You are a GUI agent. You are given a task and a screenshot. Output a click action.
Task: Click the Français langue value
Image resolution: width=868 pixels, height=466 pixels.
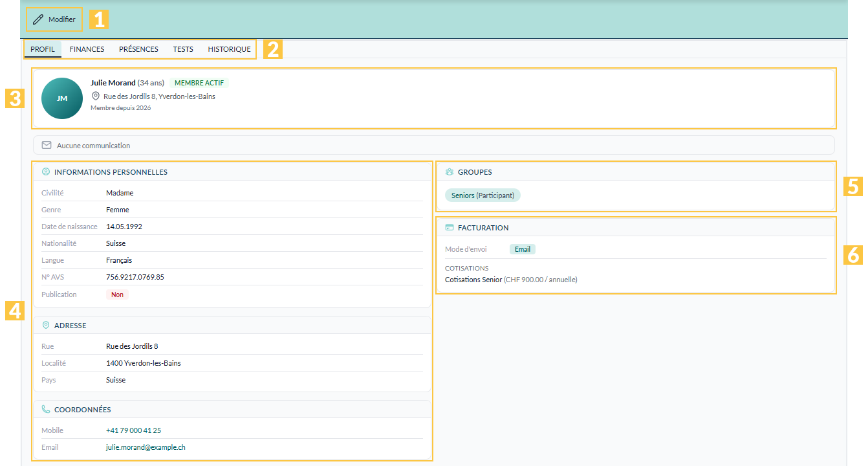[119, 260]
